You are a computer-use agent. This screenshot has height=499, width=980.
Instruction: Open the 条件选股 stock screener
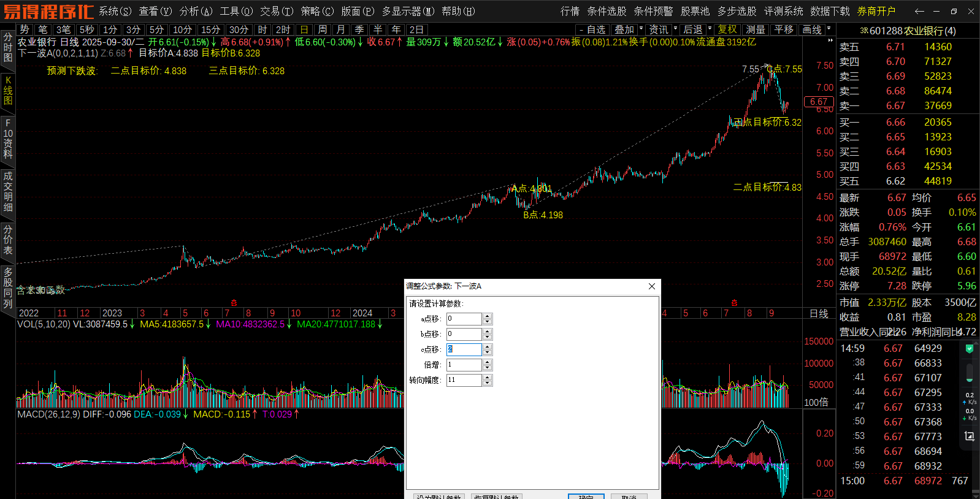pos(607,11)
